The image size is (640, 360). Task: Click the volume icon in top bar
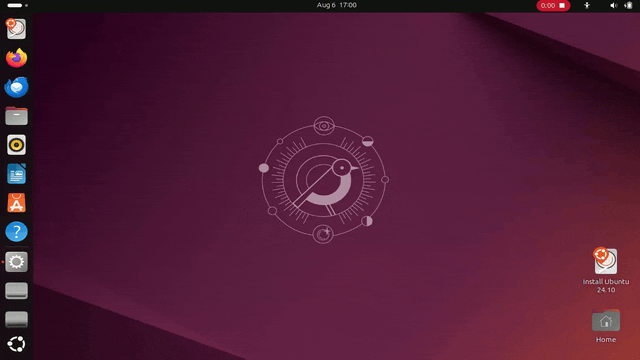(613, 5)
